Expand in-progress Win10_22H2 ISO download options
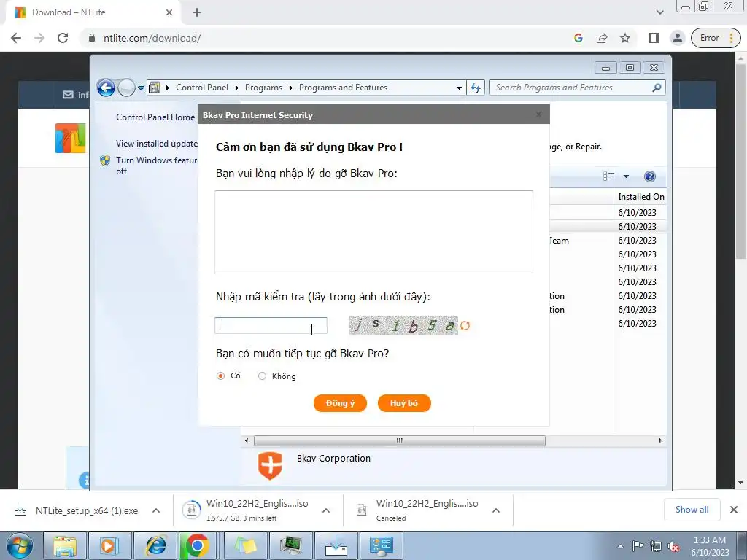The width and height of the screenshot is (747, 560). [326, 510]
